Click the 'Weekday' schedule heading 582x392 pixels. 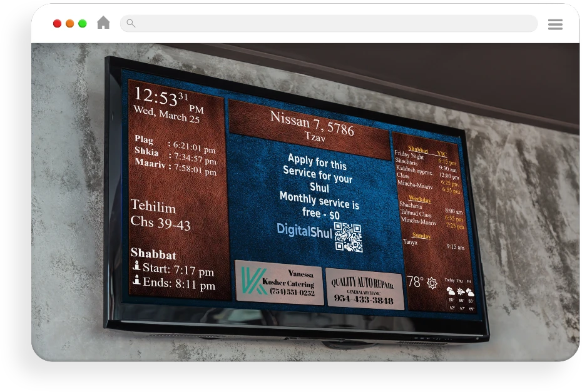[420, 199]
